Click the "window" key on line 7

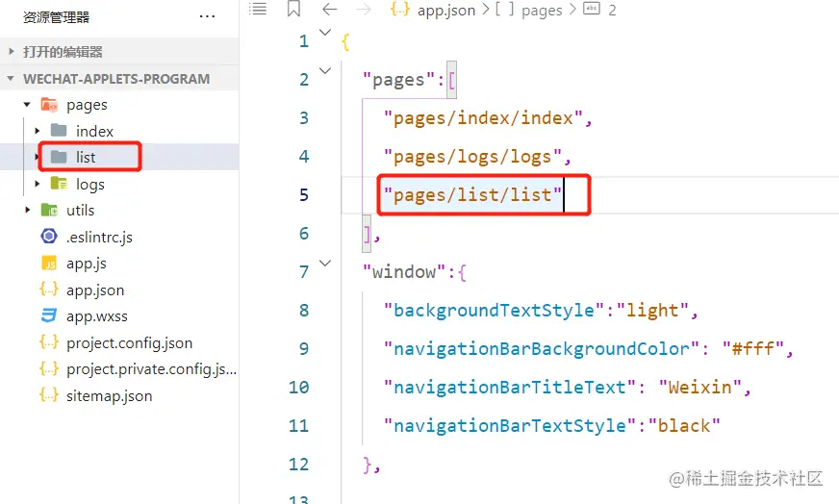click(404, 272)
